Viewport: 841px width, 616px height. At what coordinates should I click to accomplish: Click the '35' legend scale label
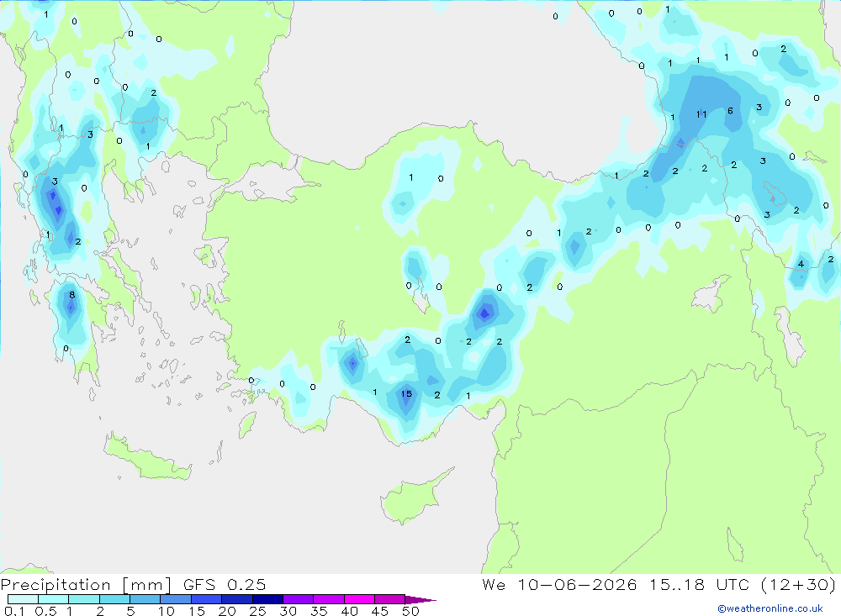[x=319, y=611]
